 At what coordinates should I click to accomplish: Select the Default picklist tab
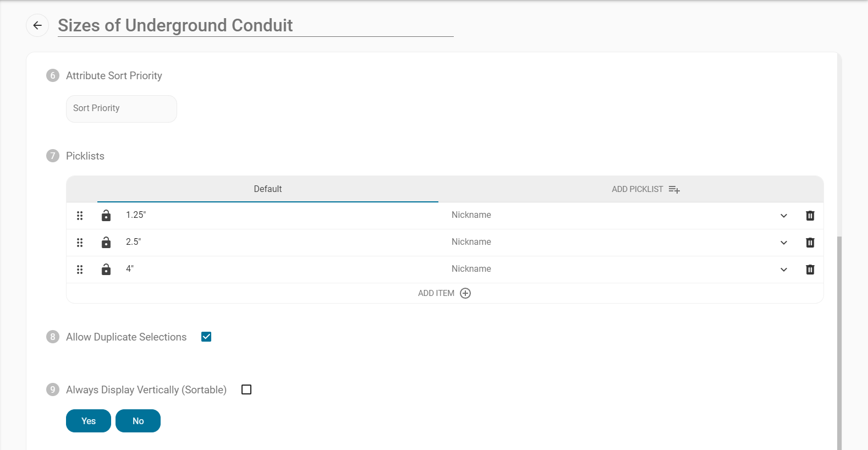[x=268, y=189]
